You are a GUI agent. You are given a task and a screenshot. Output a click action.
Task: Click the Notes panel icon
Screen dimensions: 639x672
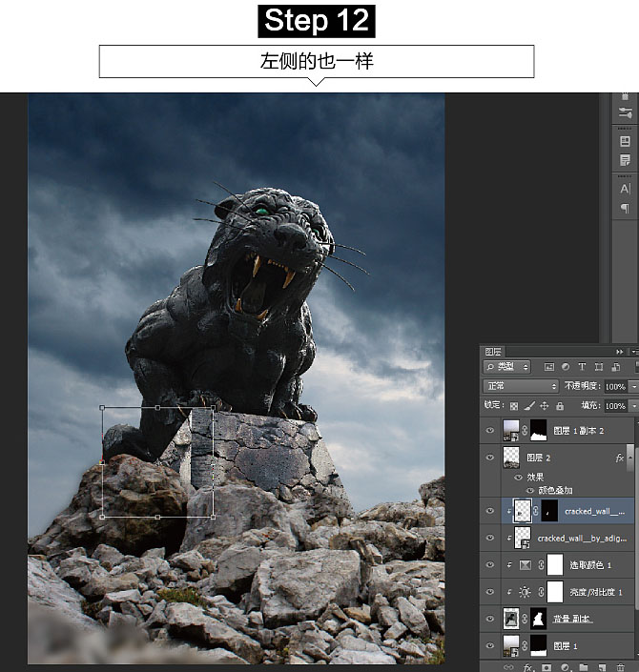(626, 159)
